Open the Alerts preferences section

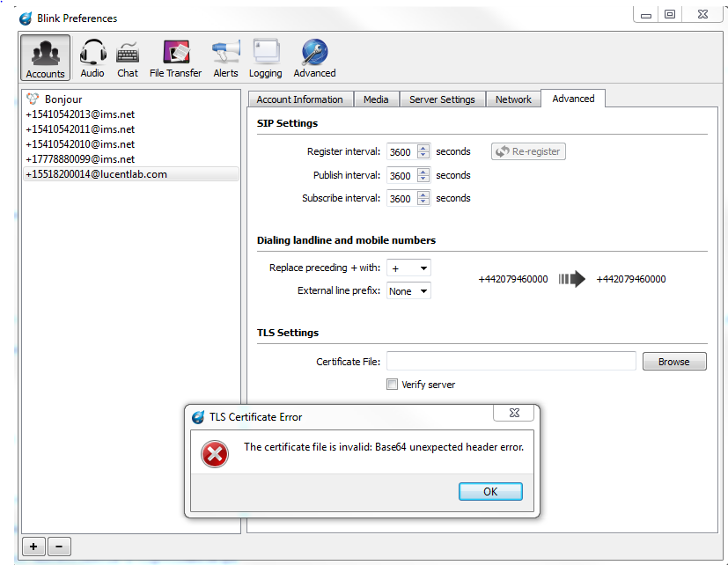tap(225, 57)
